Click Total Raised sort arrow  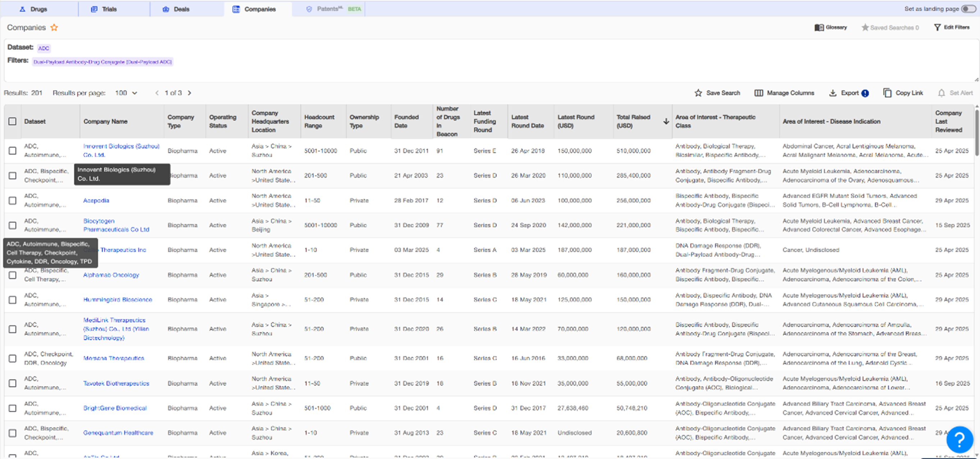tap(666, 122)
